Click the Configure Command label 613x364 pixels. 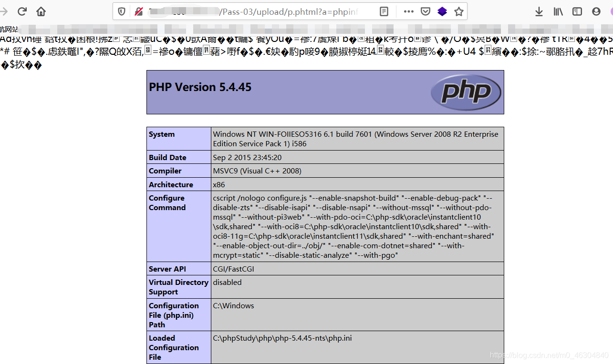click(x=167, y=203)
